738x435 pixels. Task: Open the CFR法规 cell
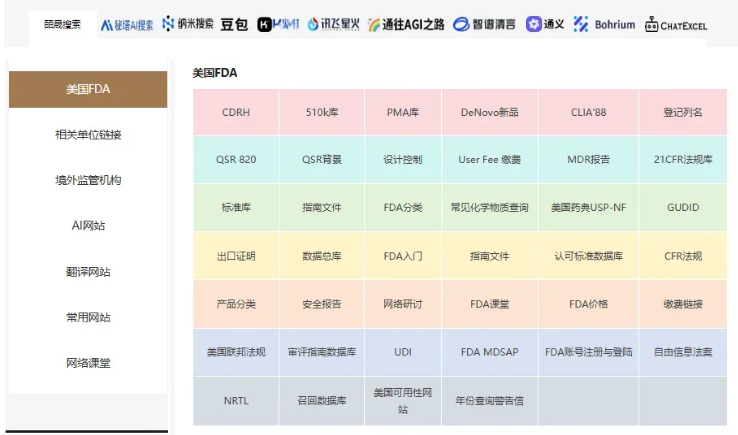683,256
